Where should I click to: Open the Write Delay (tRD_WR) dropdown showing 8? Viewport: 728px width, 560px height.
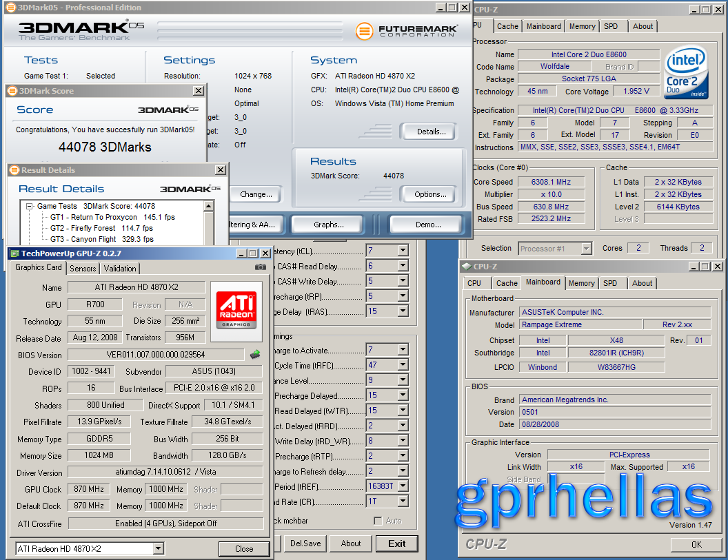[403, 440]
